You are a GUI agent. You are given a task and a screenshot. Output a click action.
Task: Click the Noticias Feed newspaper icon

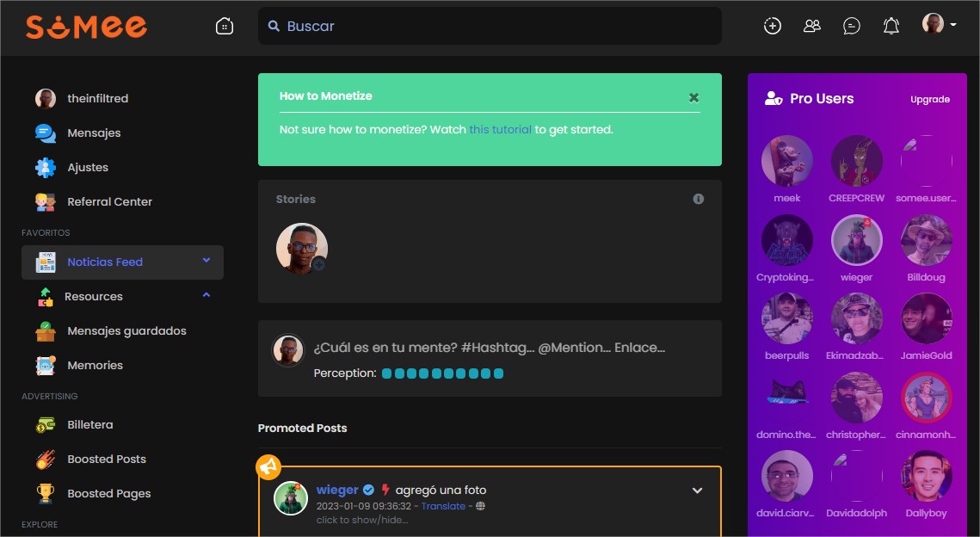pyautogui.click(x=46, y=262)
